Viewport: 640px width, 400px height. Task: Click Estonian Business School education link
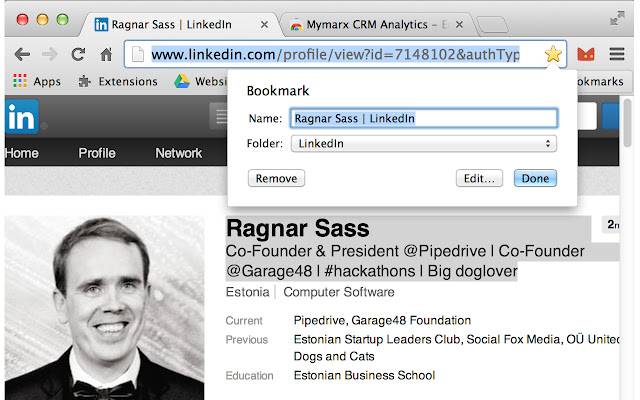pyautogui.click(x=364, y=375)
